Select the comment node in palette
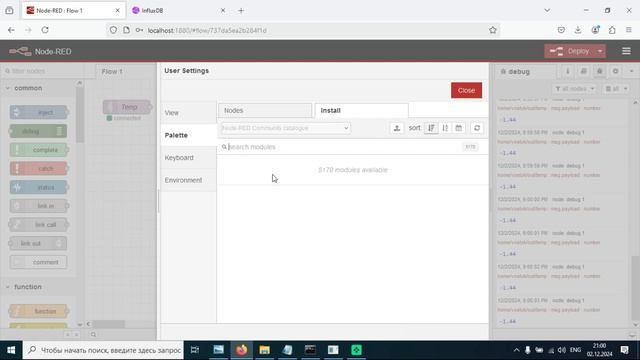This screenshot has width=640, height=360. 38,262
